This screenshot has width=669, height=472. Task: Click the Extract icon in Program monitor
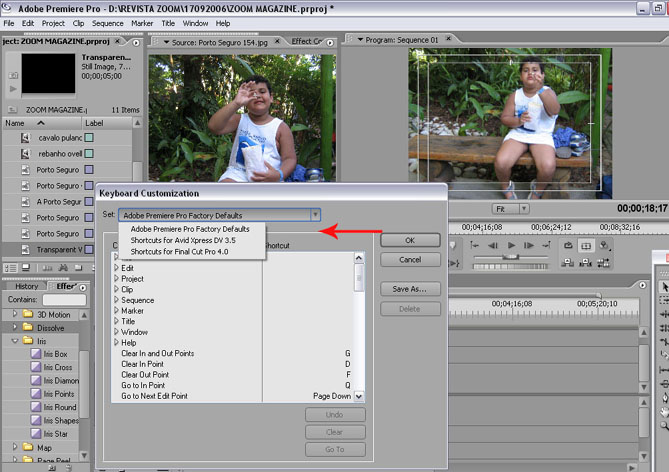[x=586, y=262]
